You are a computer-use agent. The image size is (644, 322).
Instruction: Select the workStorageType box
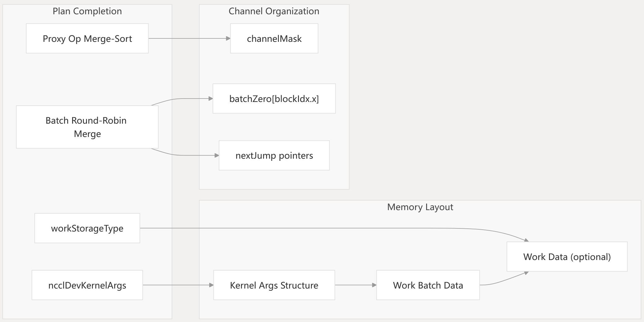(x=87, y=228)
